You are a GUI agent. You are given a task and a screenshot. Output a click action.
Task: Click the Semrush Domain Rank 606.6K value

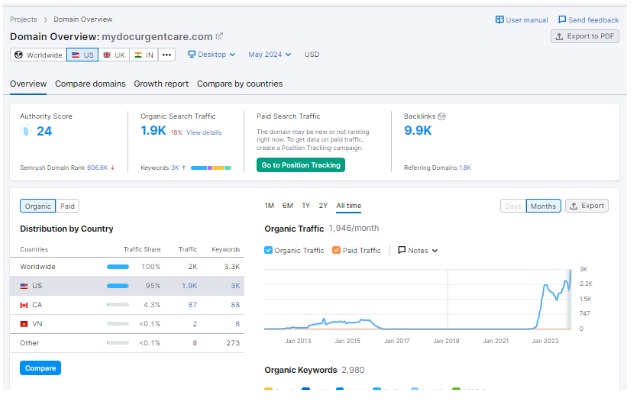tap(98, 167)
